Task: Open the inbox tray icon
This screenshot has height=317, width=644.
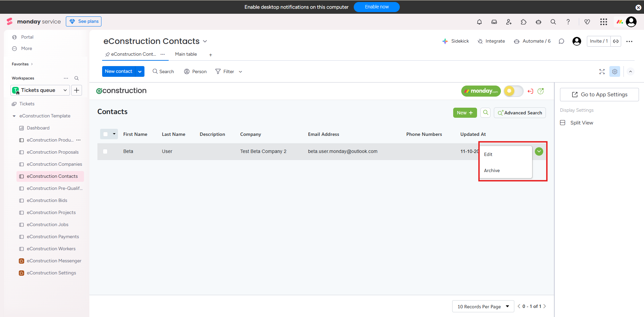Action: pyautogui.click(x=494, y=22)
